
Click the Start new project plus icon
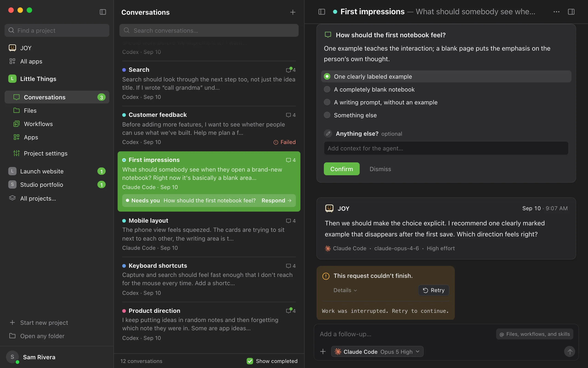12,322
